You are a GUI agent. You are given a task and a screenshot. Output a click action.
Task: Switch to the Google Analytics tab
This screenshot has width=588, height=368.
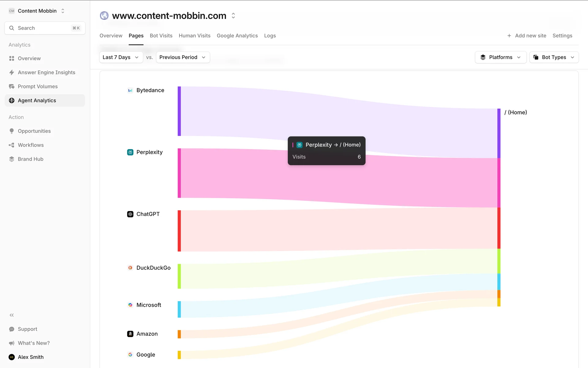click(x=237, y=36)
